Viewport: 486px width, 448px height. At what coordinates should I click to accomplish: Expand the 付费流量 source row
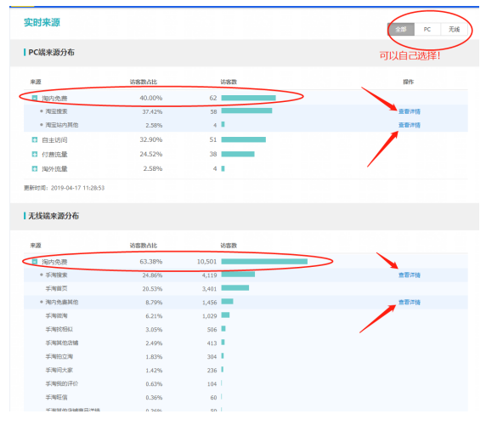(x=35, y=154)
